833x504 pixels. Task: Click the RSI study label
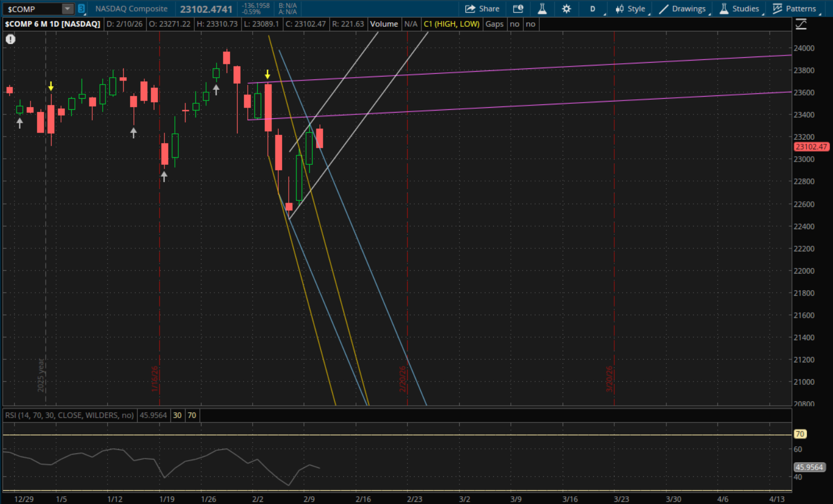tap(69, 415)
